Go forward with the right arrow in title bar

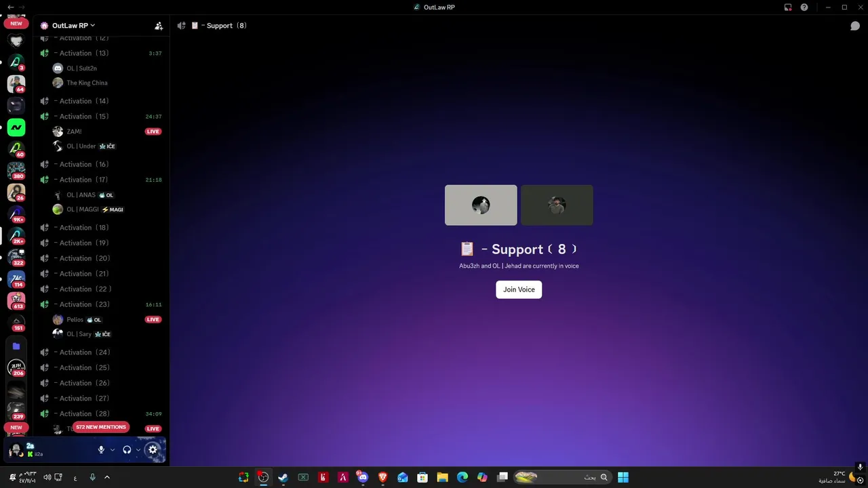coord(22,7)
